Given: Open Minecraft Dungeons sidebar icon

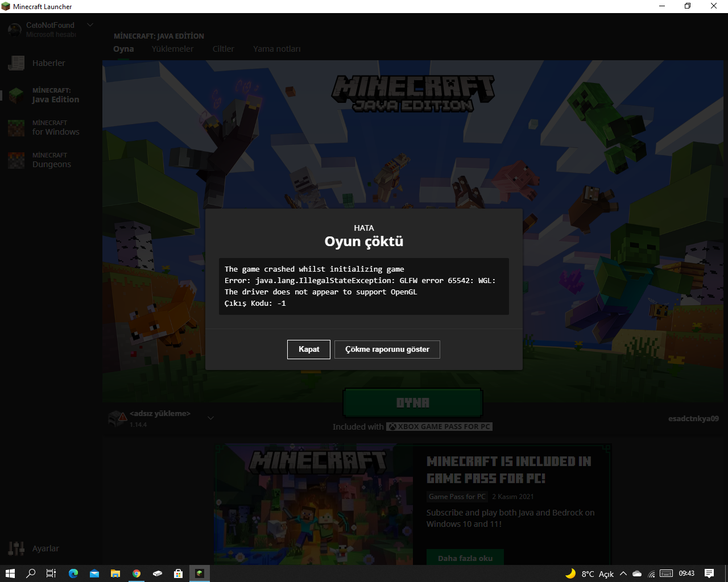Looking at the screenshot, I should point(16,160).
